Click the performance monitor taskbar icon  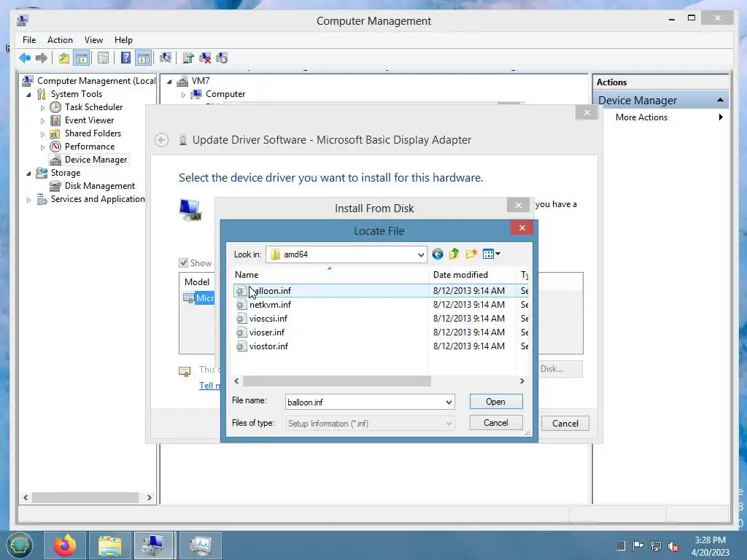[x=200, y=545]
